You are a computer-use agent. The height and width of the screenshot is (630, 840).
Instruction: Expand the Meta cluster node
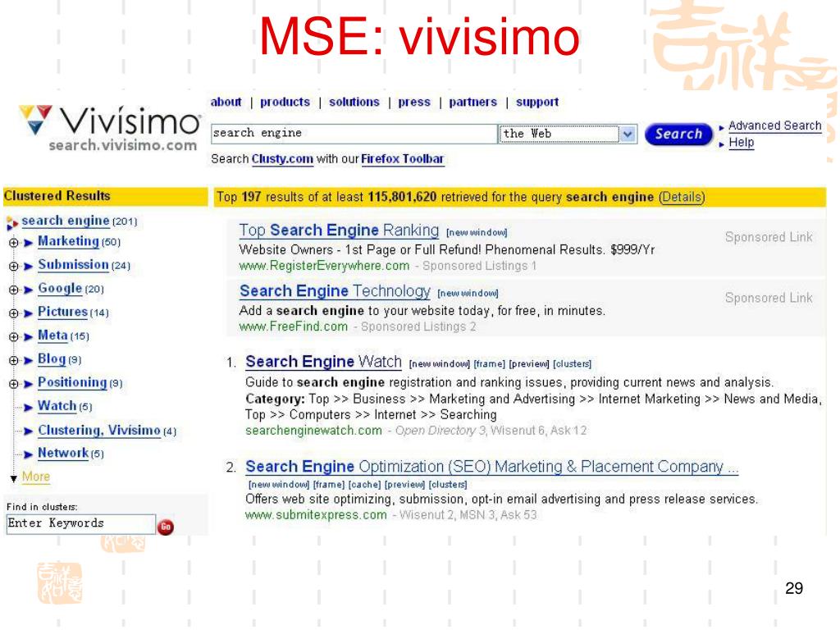pos(14,337)
